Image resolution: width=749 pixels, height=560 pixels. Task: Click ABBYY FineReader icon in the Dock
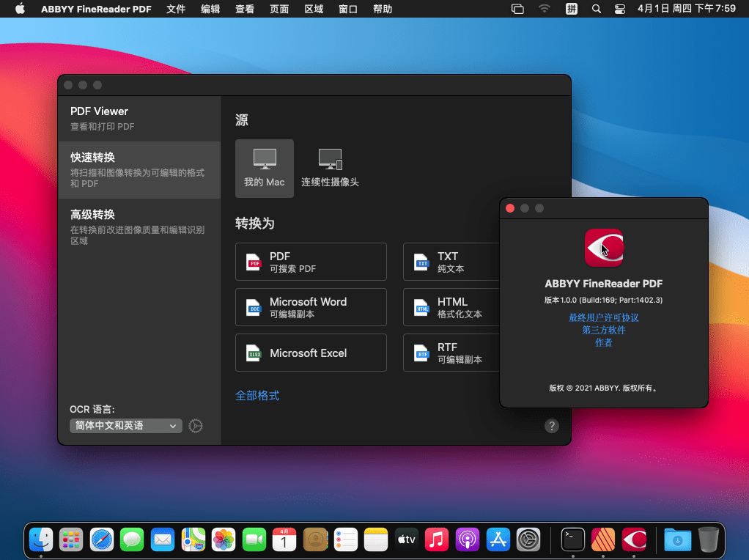coord(634,540)
